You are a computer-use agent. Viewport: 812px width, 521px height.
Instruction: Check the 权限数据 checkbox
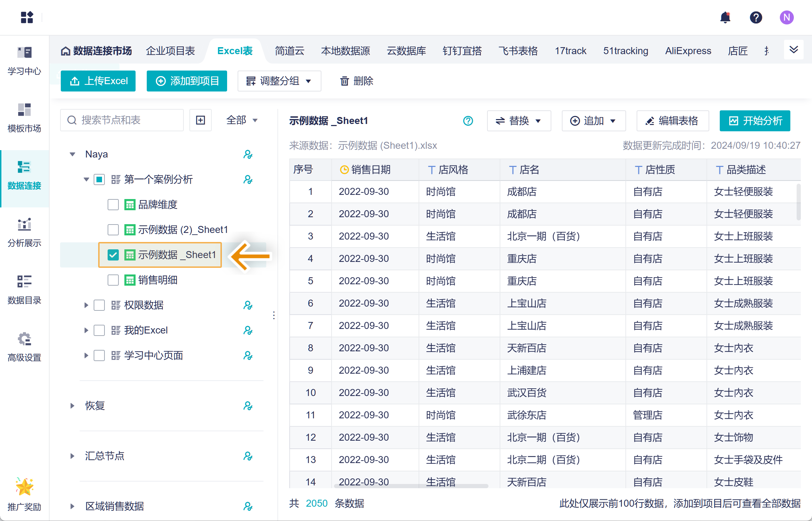click(99, 305)
